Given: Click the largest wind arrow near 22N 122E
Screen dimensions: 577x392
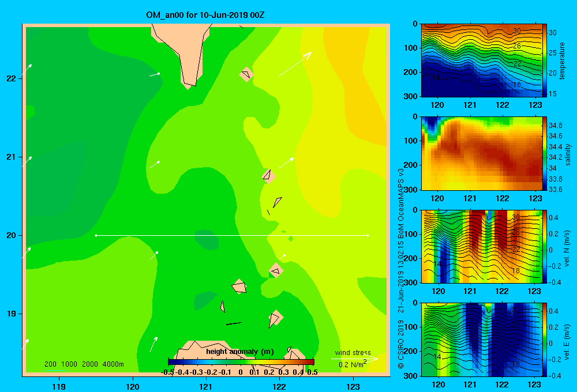Looking at the screenshot, I should pos(295,64).
